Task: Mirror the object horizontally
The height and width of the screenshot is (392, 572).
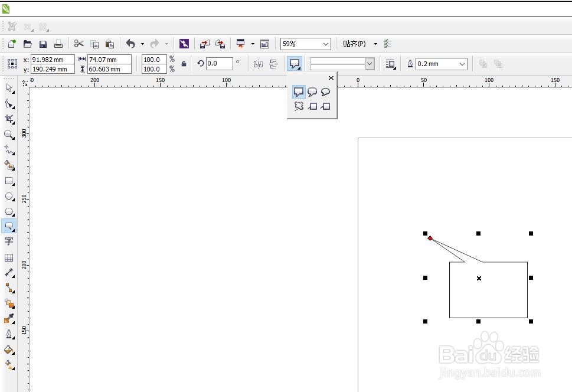Action: pos(258,64)
